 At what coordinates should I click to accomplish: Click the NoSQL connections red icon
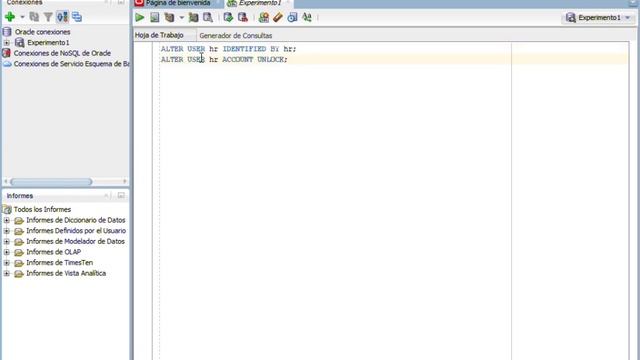(x=6, y=53)
